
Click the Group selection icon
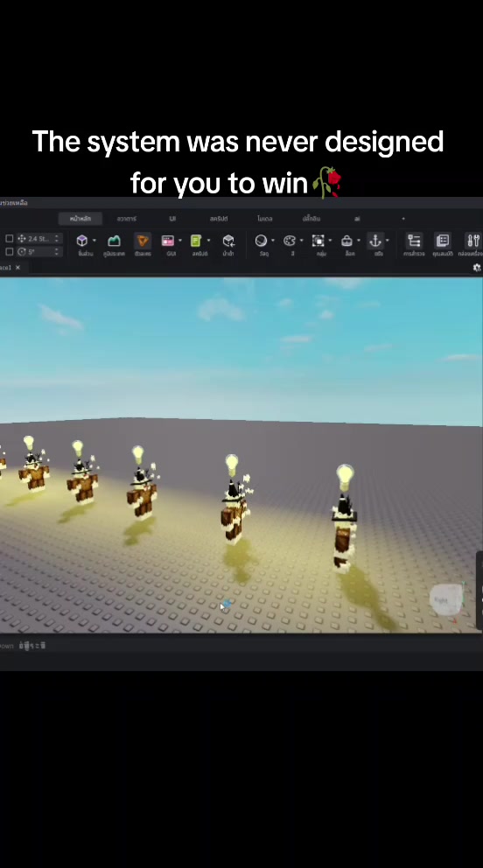318,241
